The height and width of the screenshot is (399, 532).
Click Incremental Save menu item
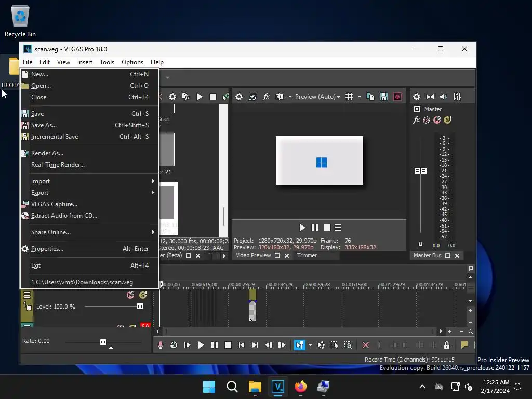(x=89, y=137)
